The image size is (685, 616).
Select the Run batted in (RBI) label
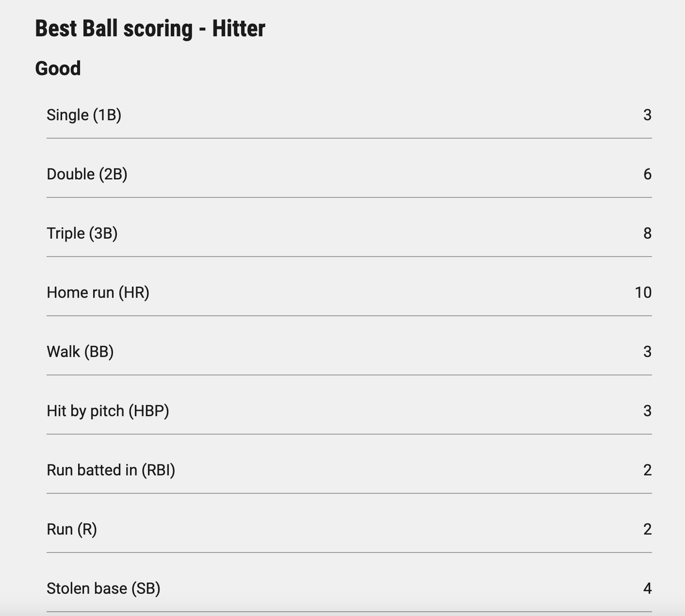pyautogui.click(x=111, y=470)
